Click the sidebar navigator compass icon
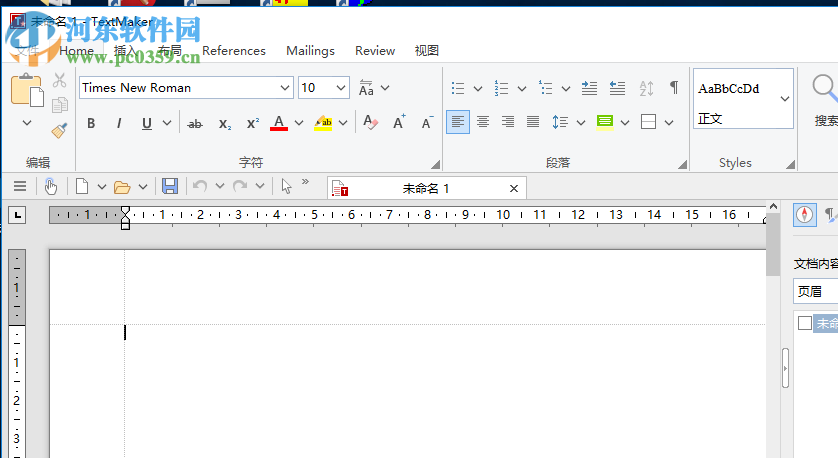Image resolution: width=838 pixels, height=458 pixels. click(x=804, y=215)
